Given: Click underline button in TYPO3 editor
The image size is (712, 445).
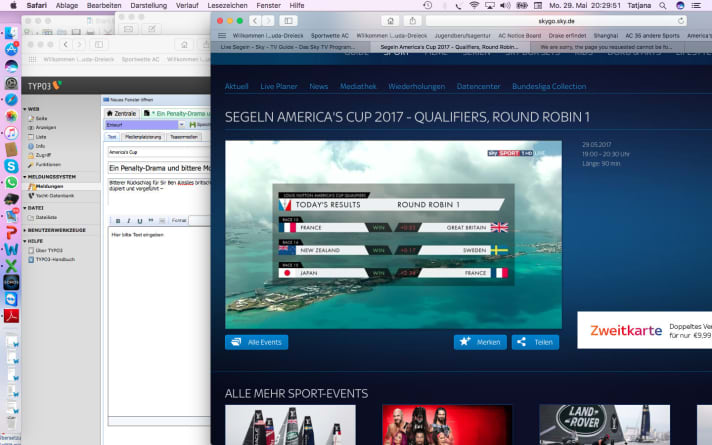Looking at the screenshot, I should coord(139,221).
